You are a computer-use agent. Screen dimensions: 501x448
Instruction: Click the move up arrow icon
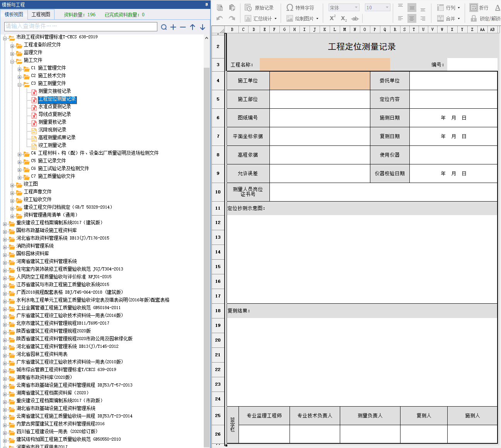coord(193,27)
